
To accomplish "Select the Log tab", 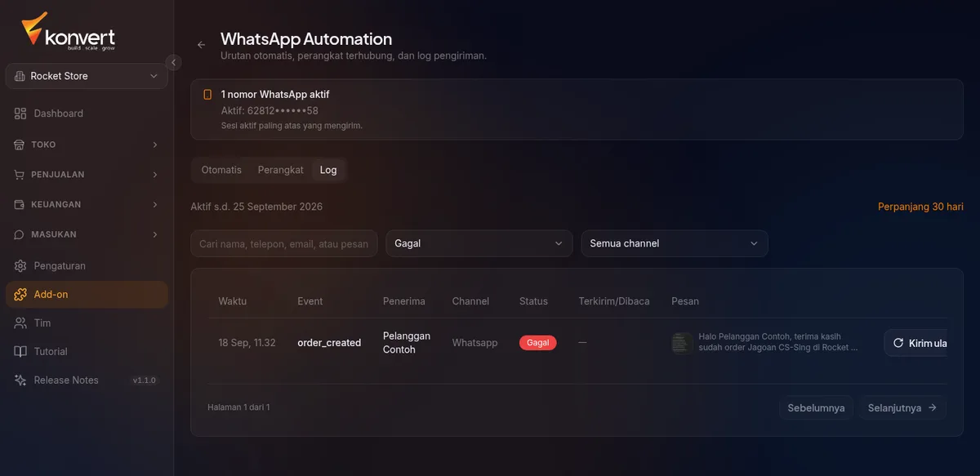I will (x=328, y=170).
